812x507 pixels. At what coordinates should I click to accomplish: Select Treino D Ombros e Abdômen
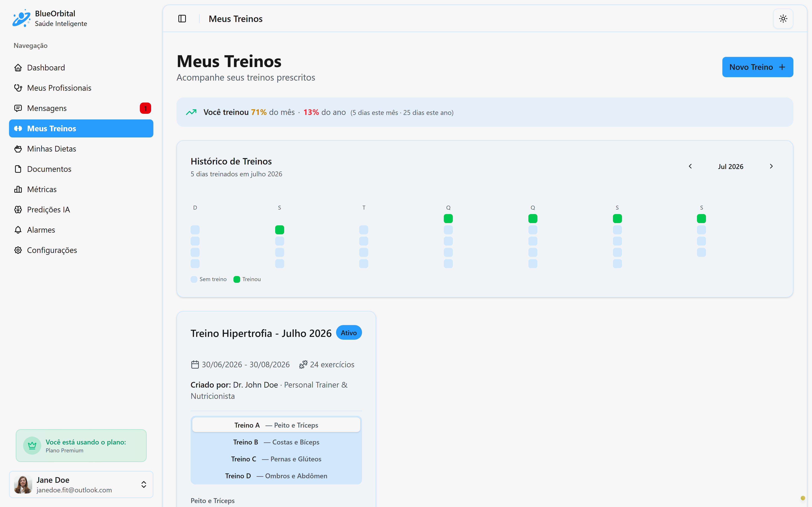click(276, 476)
